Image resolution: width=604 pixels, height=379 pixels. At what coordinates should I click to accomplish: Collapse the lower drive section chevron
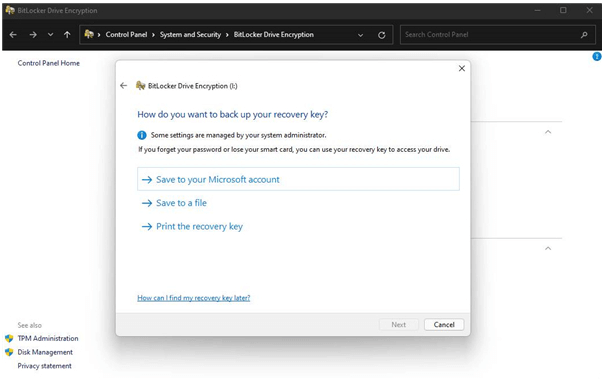(x=548, y=248)
